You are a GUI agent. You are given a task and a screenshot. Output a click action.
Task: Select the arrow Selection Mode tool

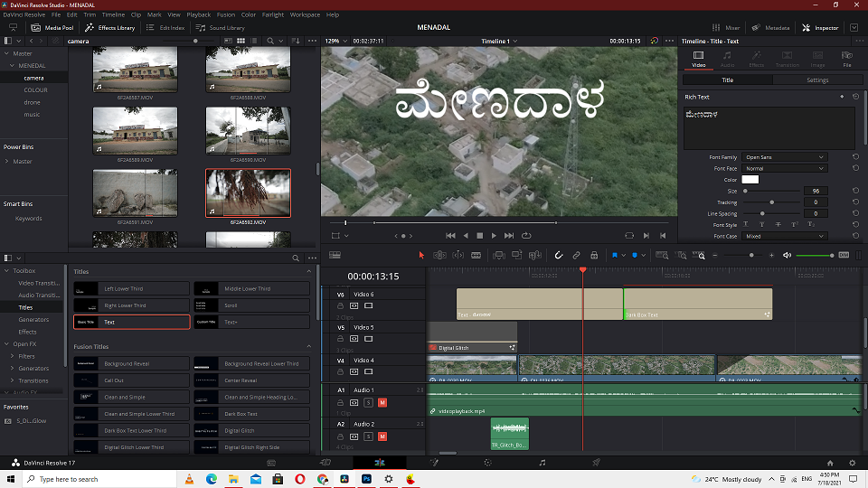[421, 255]
